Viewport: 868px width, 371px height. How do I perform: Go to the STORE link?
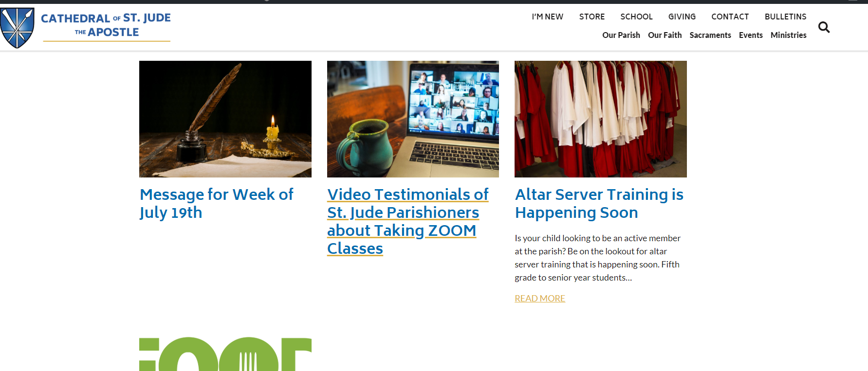pyautogui.click(x=591, y=17)
